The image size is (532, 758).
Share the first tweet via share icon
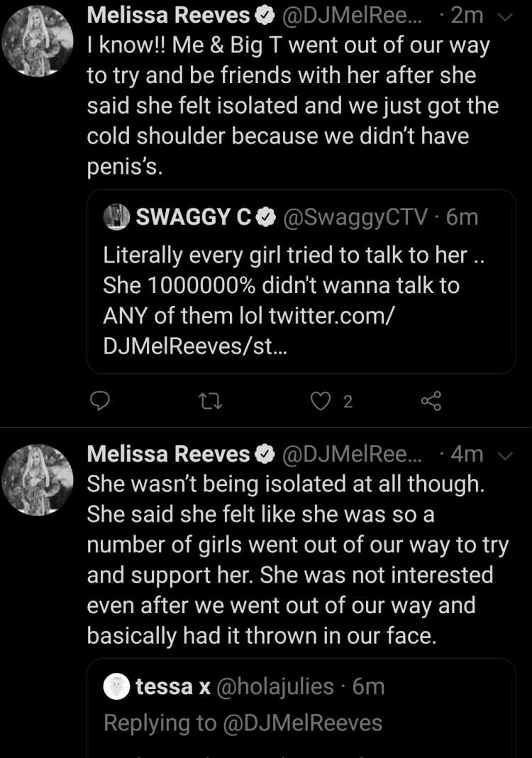[431, 401]
